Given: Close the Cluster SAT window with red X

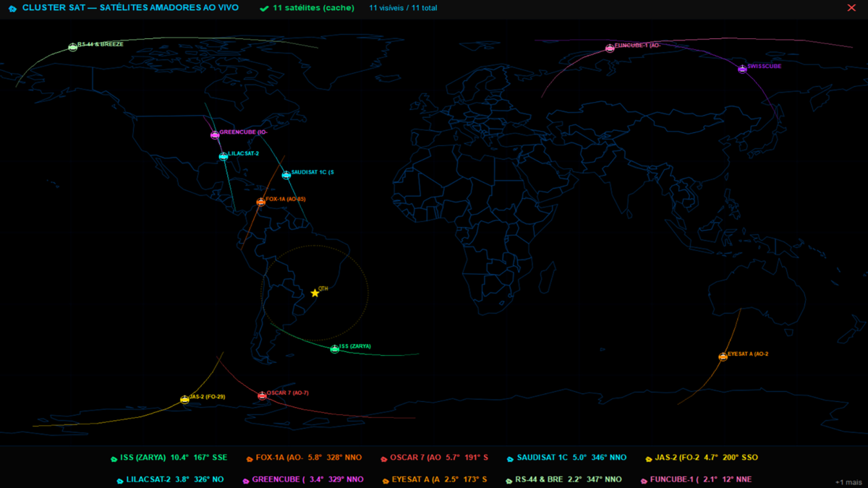Looking at the screenshot, I should pos(851,8).
